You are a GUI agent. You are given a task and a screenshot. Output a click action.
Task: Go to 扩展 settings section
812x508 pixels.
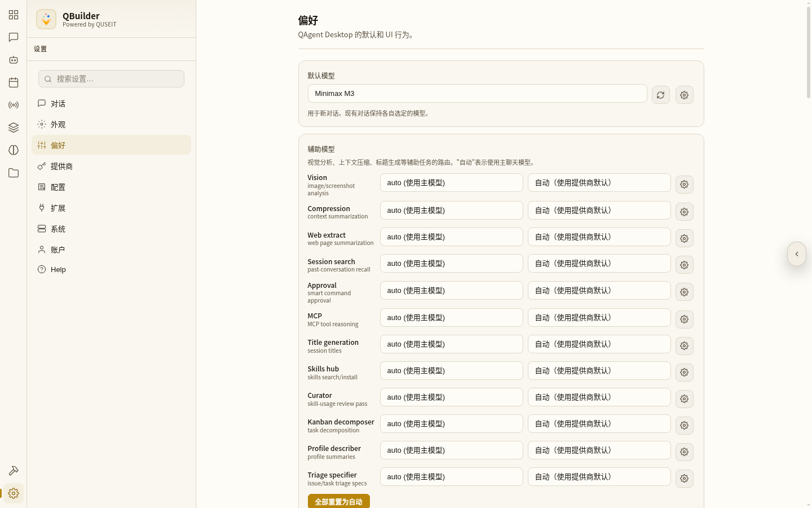[111, 208]
